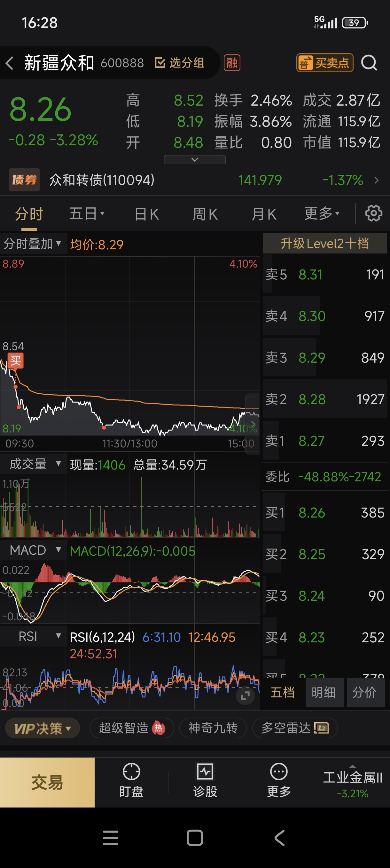Tap 卖2 8.28 order row

coord(325,399)
